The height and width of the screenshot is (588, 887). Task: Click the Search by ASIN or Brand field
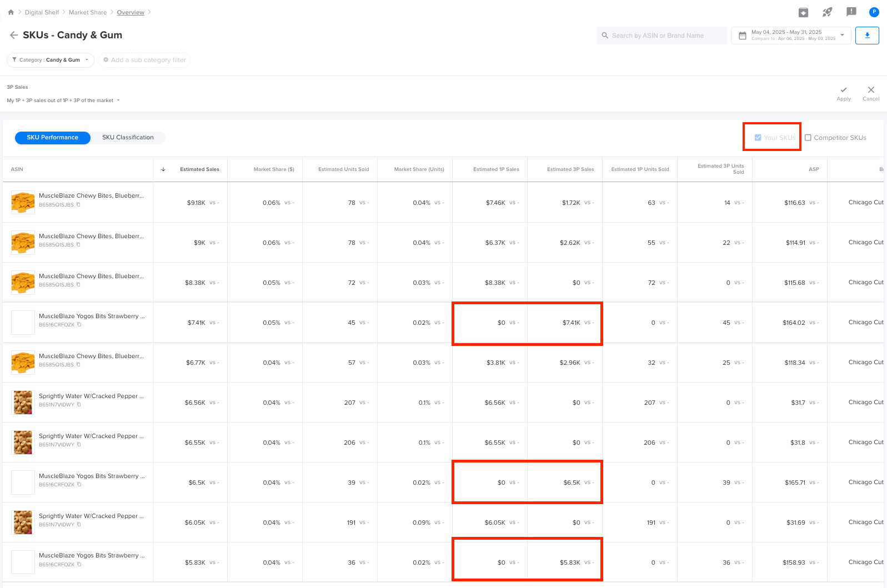point(662,36)
